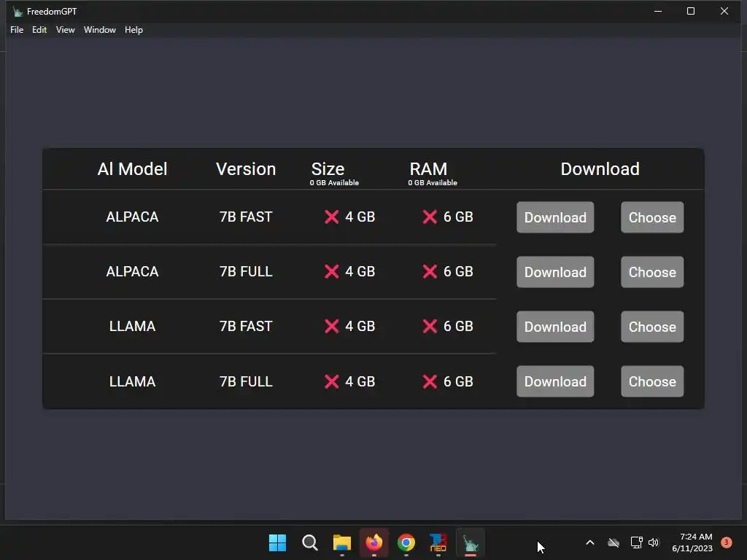Click '0 GB Available' under RAM
Viewport: 747px width, 560px height.
pyautogui.click(x=433, y=183)
